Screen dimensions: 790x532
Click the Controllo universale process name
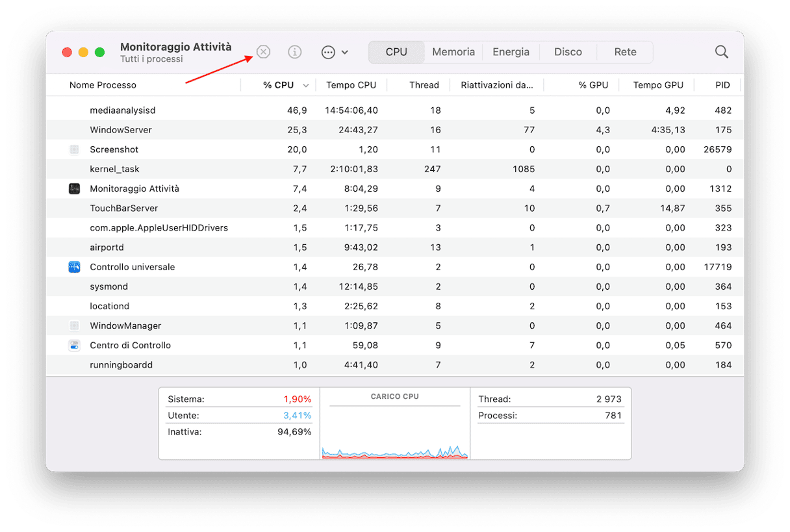click(x=132, y=267)
